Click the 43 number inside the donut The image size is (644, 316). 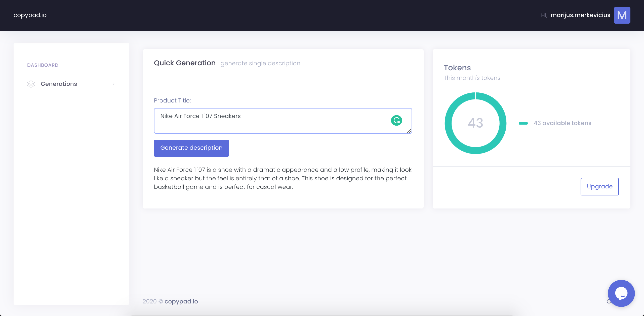point(475,123)
